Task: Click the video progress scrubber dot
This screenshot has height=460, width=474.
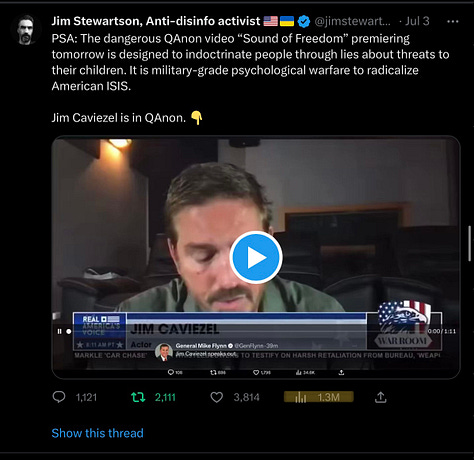Action: pyautogui.click(x=69, y=331)
